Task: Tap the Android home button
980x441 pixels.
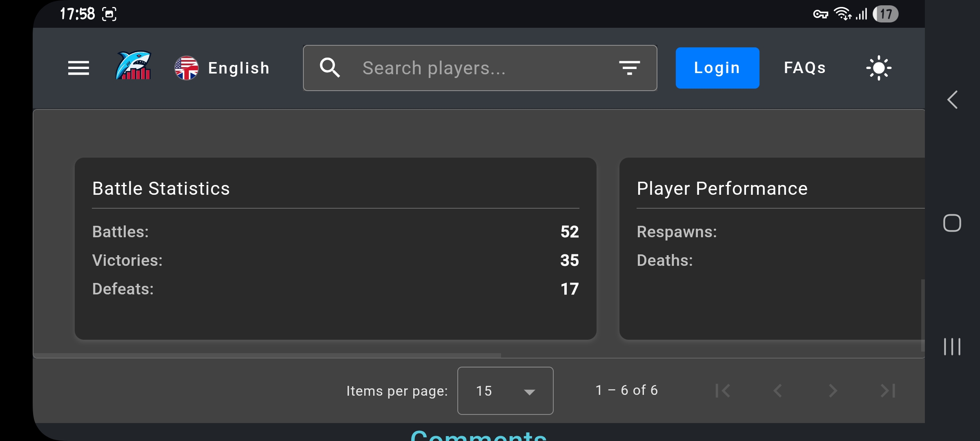Action: point(952,223)
